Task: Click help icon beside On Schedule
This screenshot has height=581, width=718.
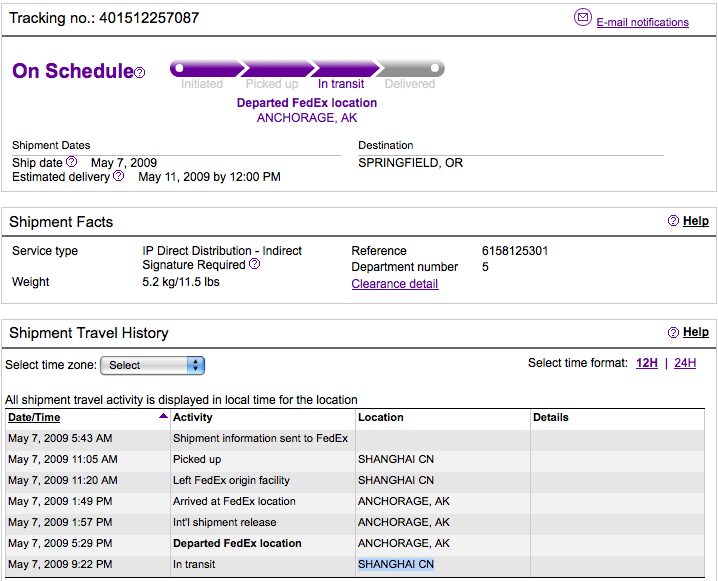Action: click(140, 72)
